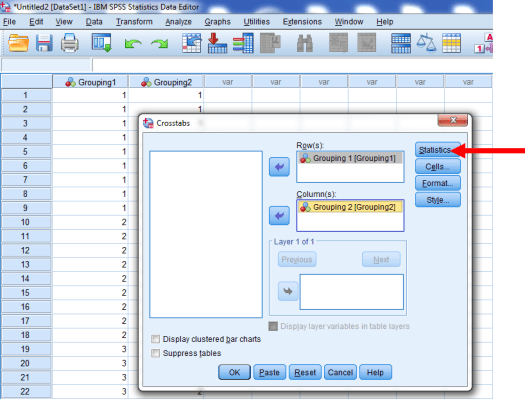The image size is (525, 399).
Task: Click the Value labels icon
Action: coord(484,43)
